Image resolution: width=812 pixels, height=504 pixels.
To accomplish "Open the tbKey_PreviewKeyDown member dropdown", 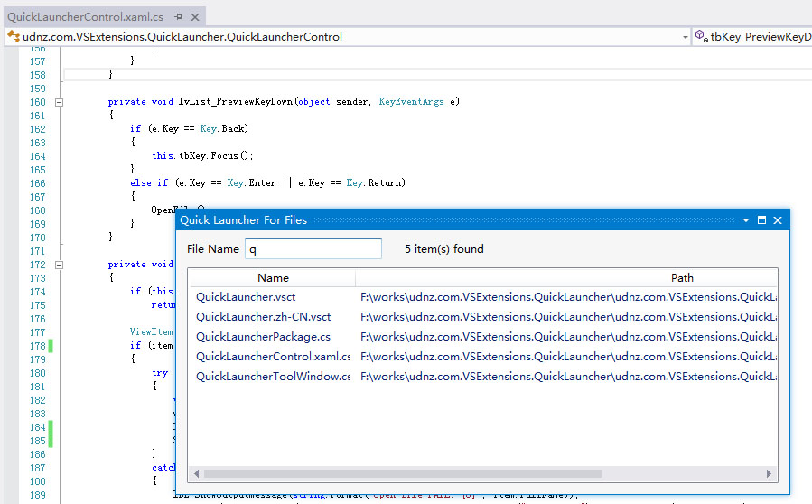I will click(752, 37).
